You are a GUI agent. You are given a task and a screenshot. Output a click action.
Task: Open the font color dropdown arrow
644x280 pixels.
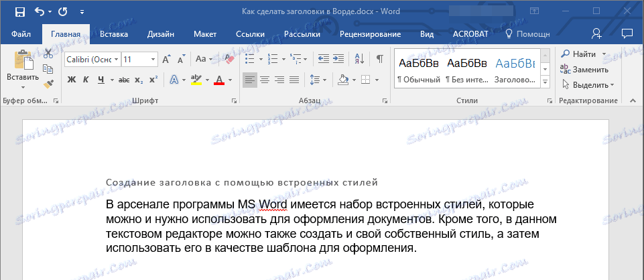230,80
